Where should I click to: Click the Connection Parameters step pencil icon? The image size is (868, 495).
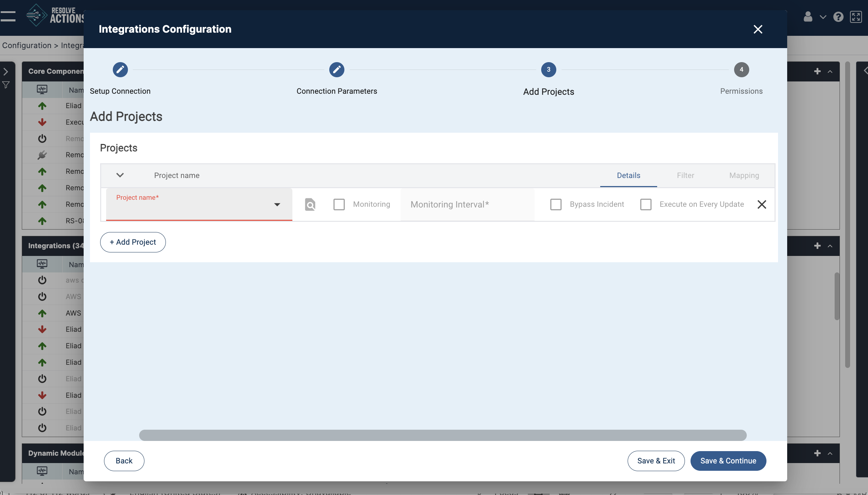click(337, 70)
